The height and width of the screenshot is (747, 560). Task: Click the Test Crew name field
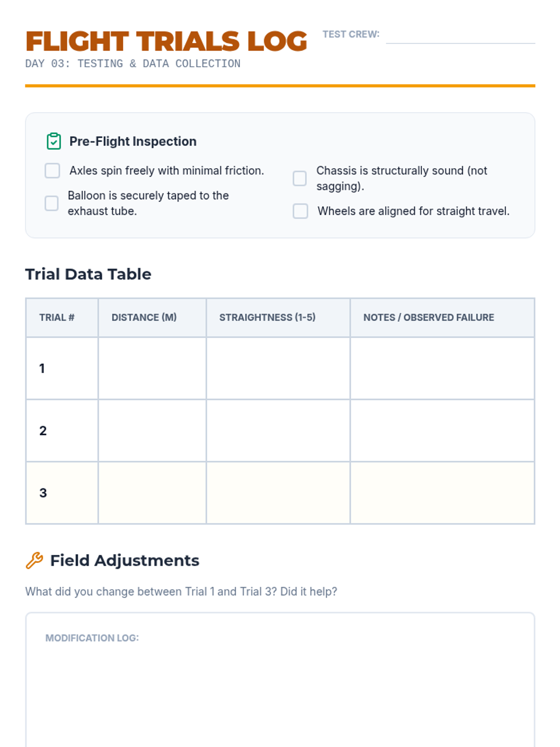pyautogui.click(x=460, y=35)
